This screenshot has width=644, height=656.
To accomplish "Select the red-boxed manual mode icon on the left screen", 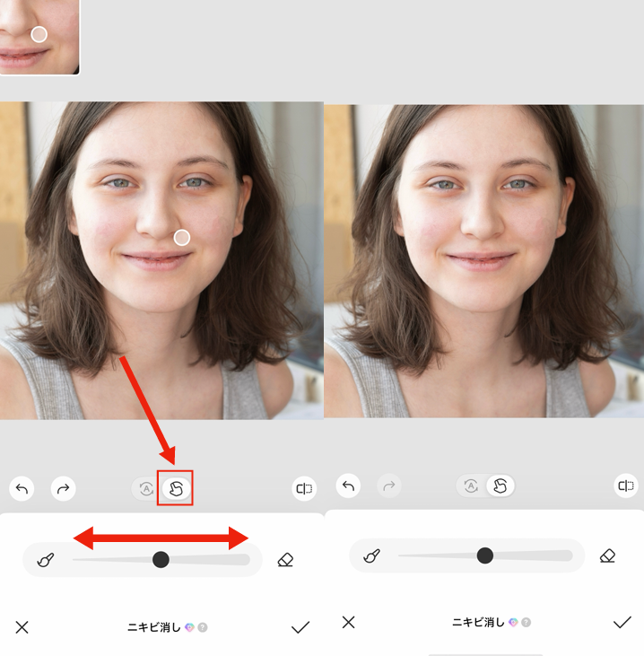I will 176,489.
